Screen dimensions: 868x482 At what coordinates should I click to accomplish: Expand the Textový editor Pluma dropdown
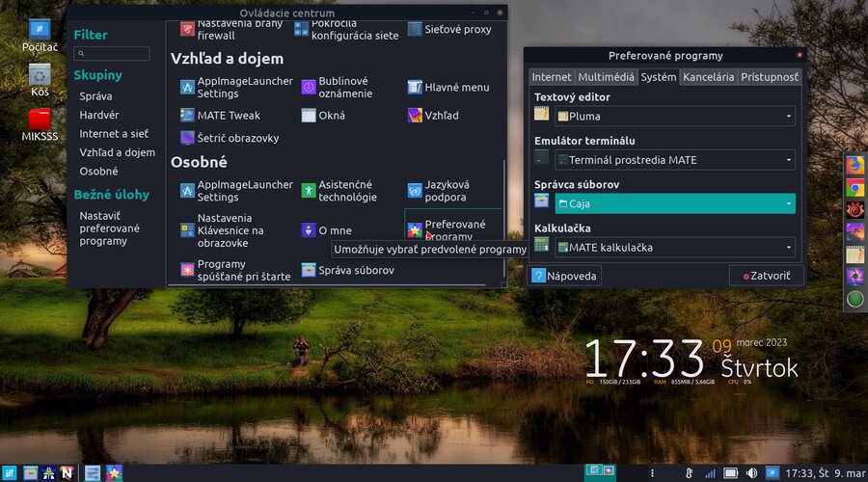click(674, 116)
